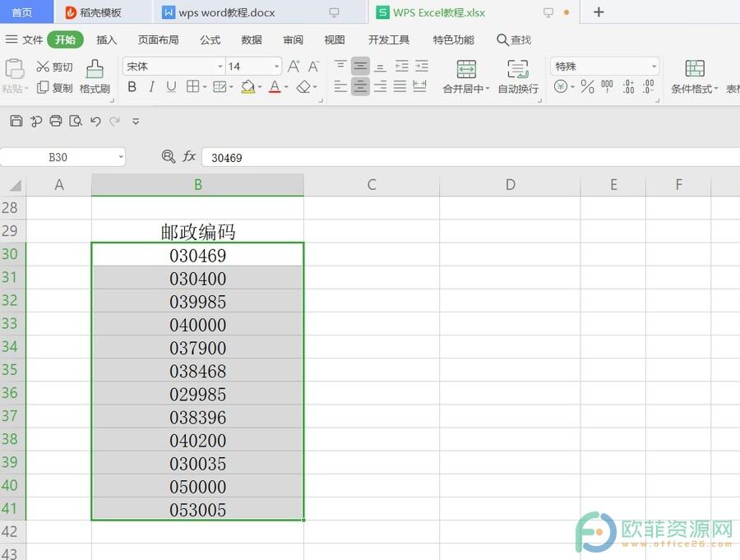The width and height of the screenshot is (740, 560).
Task: Undo the last action
Action: 96,122
